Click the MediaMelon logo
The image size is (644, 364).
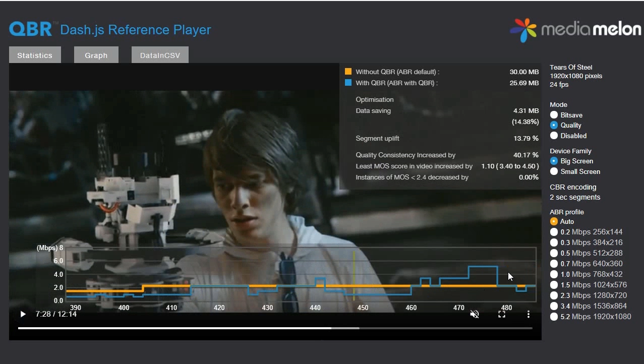pyautogui.click(x=575, y=30)
